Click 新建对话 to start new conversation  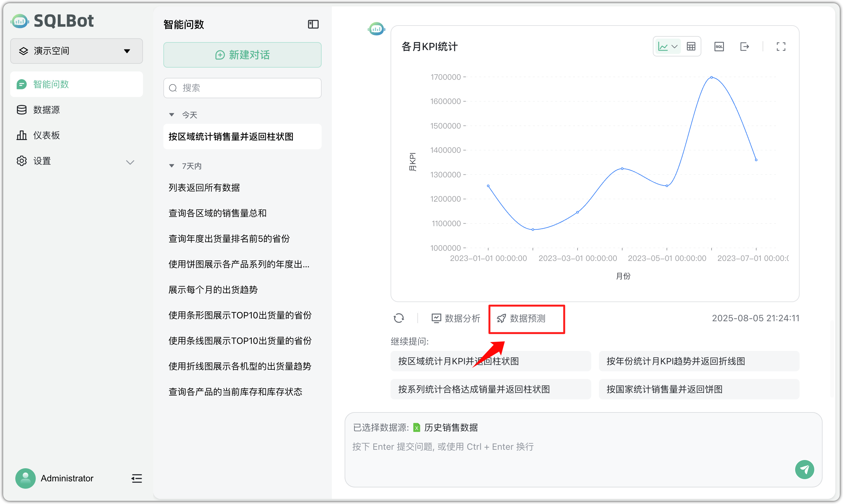242,55
